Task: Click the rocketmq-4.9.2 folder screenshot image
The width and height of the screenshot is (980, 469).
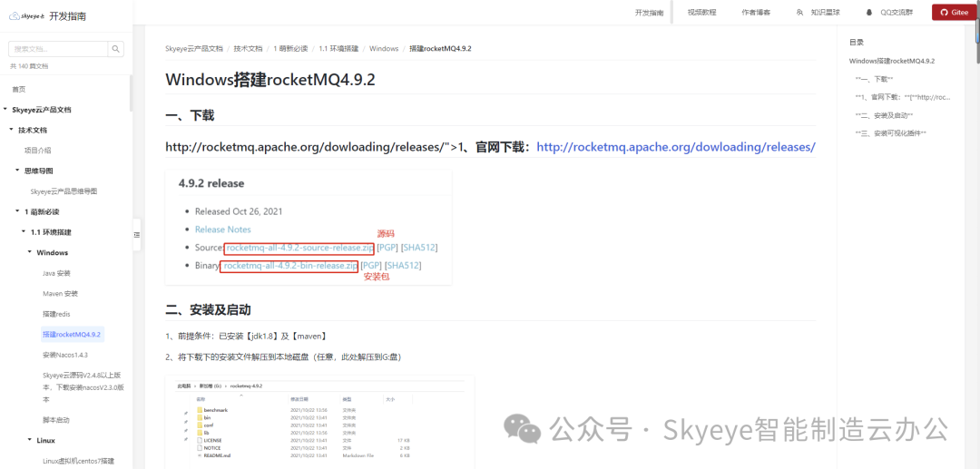Action: coord(319,422)
